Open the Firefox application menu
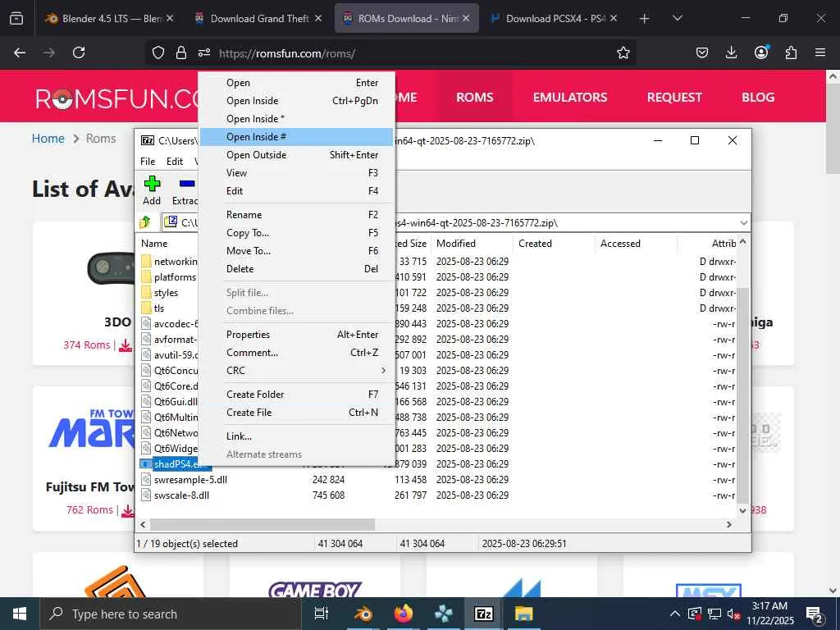 pyautogui.click(x=820, y=52)
